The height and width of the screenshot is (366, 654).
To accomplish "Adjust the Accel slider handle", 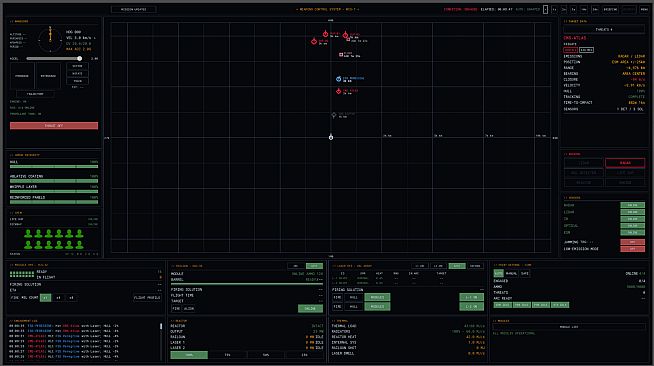I will pos(79,58).
